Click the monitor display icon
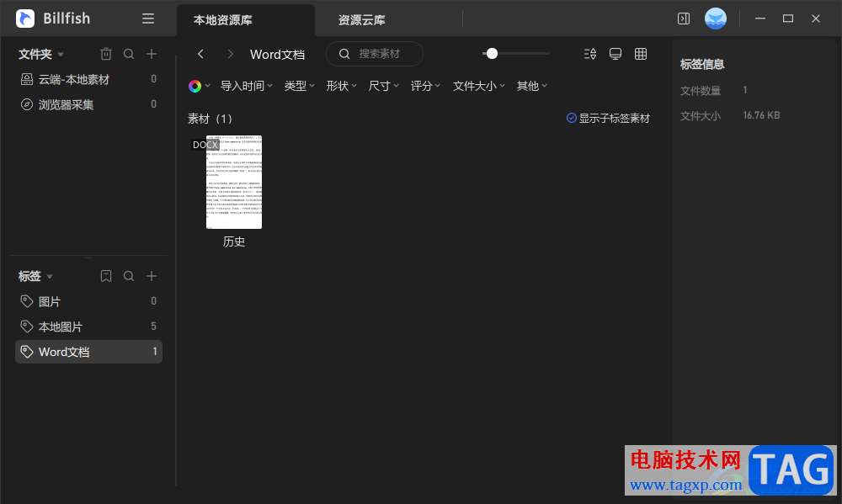Viewport: 842px width, 504px height. (x=616, y=54)
